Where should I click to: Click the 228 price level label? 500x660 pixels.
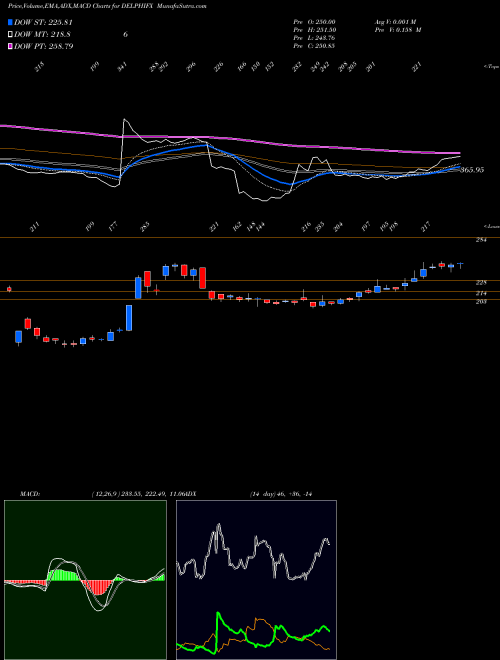[x=481, y=282]
